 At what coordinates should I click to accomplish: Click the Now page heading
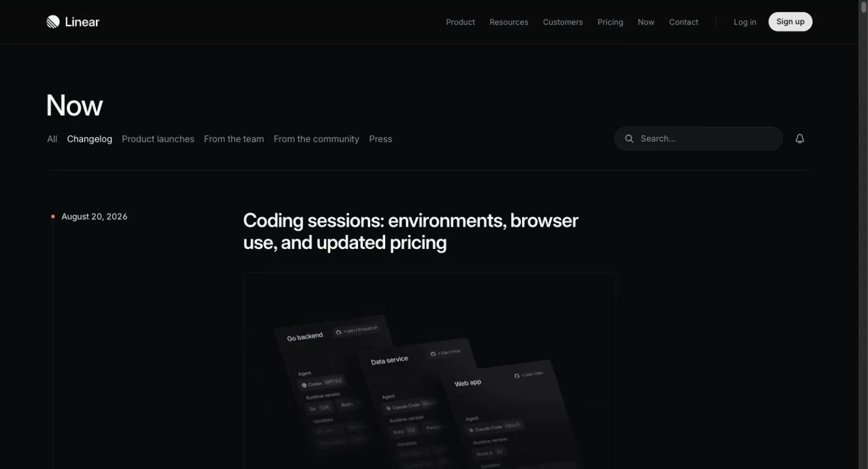click(x=75, y=105)
